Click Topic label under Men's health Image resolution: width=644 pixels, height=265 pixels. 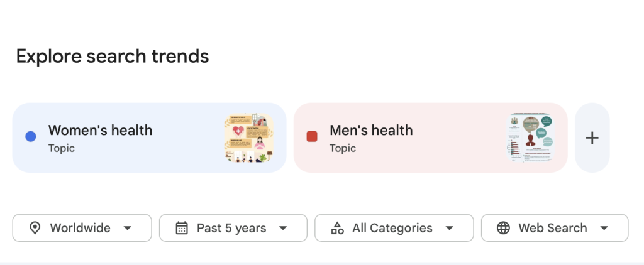[x=343, y=148]
